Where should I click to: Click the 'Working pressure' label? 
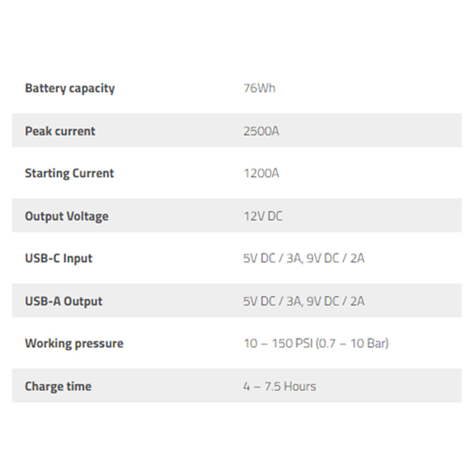74,344
